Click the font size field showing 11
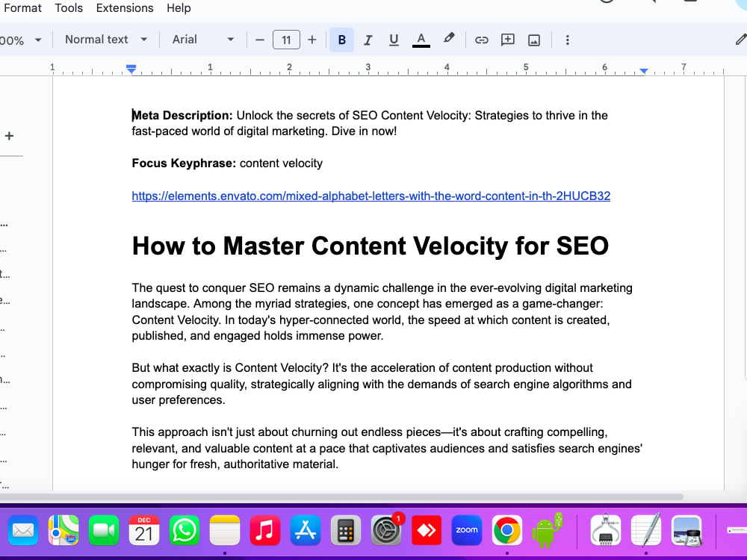747x560 pixels. tap(286, 40)
